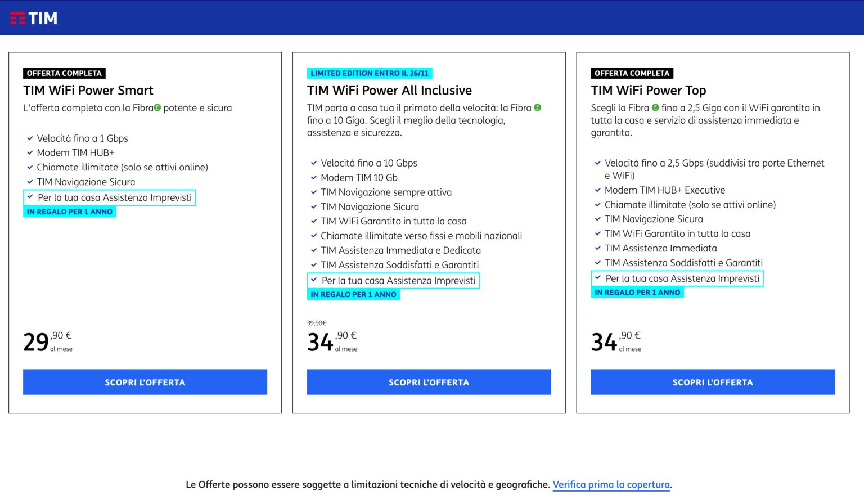The image size is (864, 504).
Task: Expand the 'IN REGALO PER 1 ANNO' badge in Power Smart
Action: coord(69,211)
